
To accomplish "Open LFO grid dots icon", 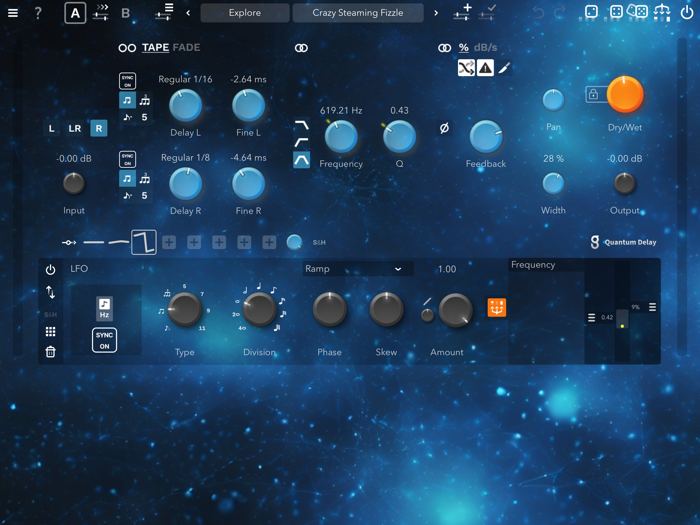I will pos(50,332).
